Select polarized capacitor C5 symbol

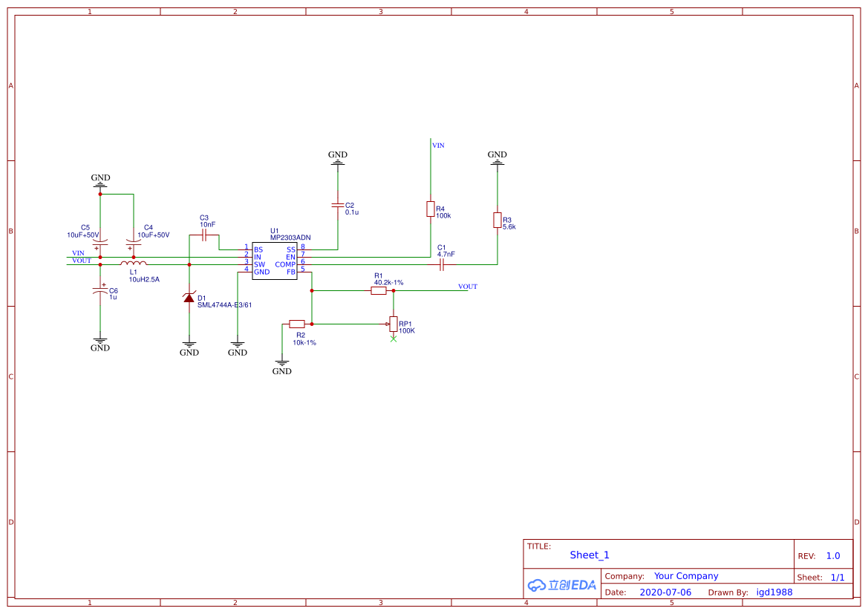(100, 243)
